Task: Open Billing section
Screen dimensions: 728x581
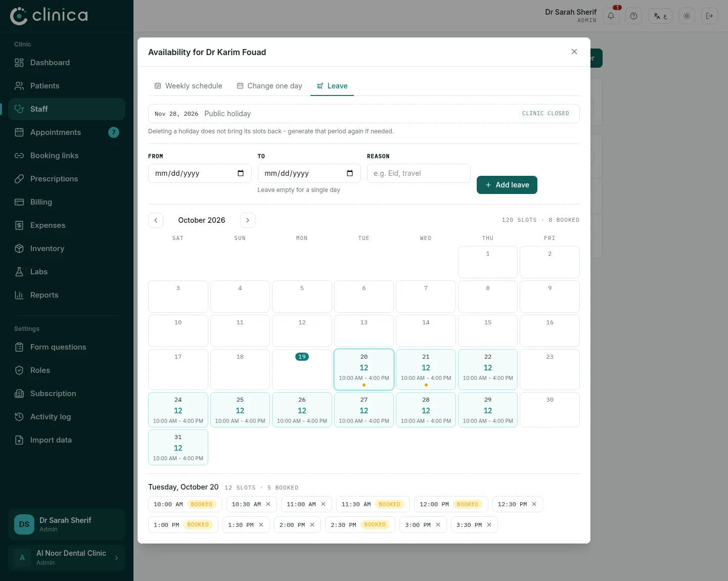Action: pyautogui.click(x=67, y=202)
